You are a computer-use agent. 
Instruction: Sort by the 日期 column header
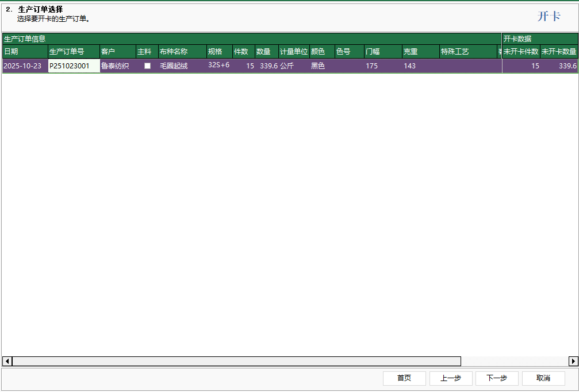point(24,52)
